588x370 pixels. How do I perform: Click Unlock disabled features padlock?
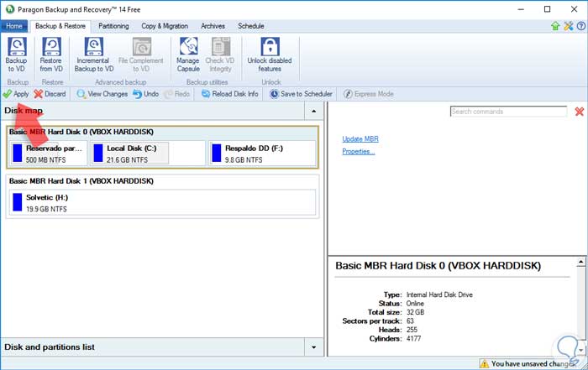[270, 46]
